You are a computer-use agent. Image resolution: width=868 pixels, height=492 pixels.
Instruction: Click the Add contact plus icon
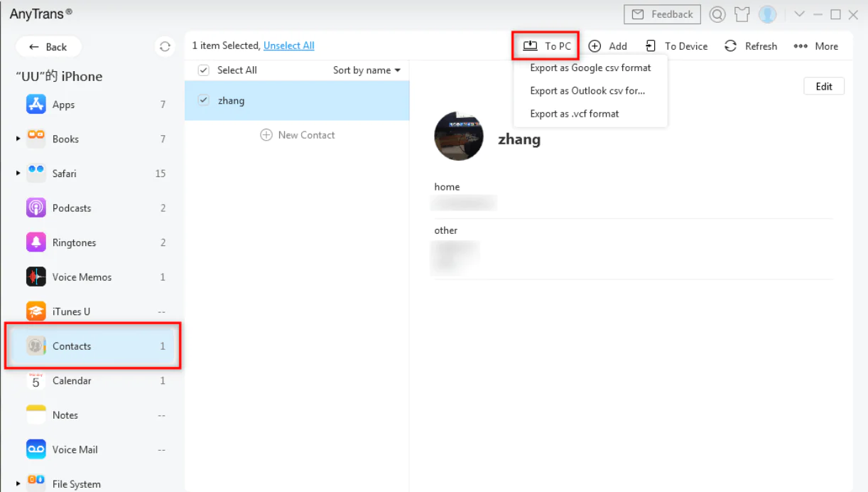595,46
